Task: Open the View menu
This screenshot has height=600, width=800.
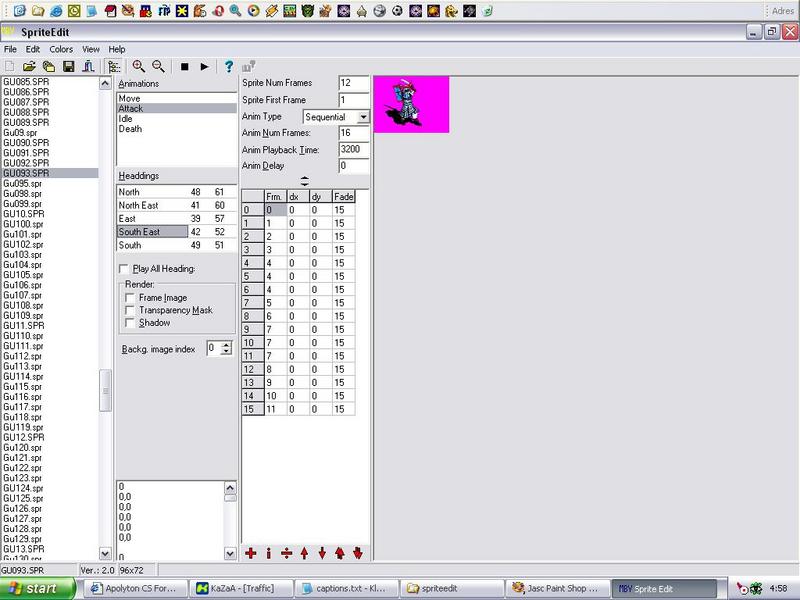Action: tap(91, 49)
